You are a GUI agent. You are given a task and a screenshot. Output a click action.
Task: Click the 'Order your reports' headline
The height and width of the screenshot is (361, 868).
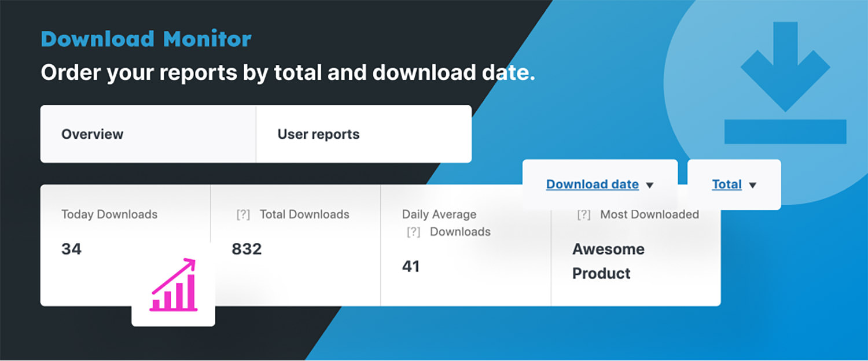click(x=288, y=73)
